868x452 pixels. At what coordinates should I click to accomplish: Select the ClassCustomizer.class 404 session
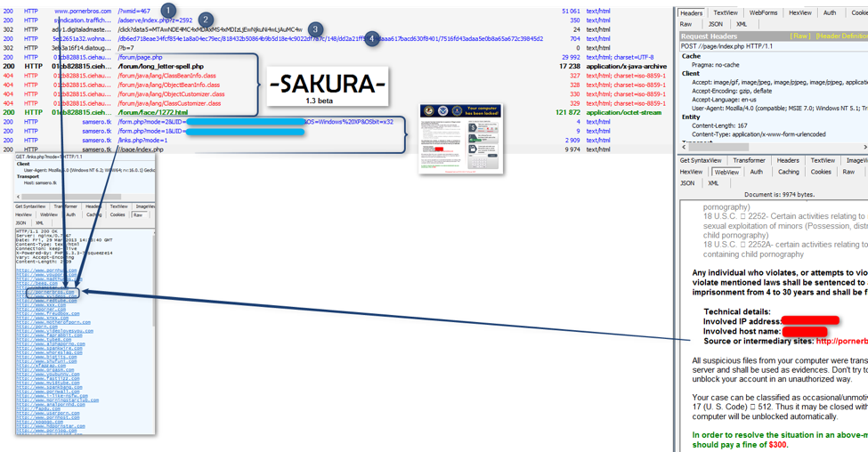pyautogui.click(x=336, y=103)
